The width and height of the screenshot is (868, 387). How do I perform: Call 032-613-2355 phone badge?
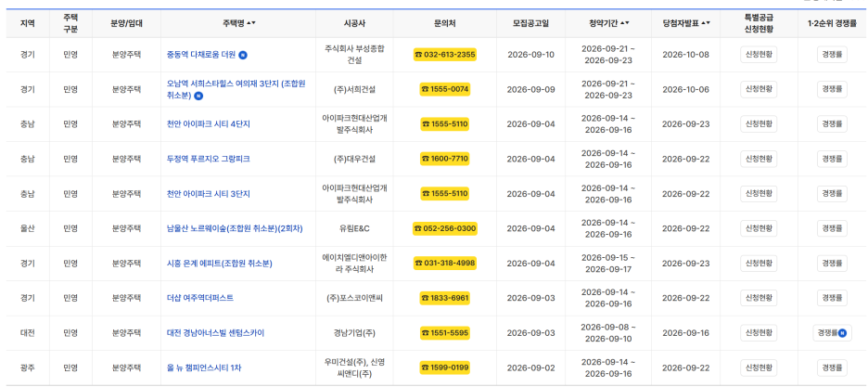pyautogui.click(x=445, y=55)
